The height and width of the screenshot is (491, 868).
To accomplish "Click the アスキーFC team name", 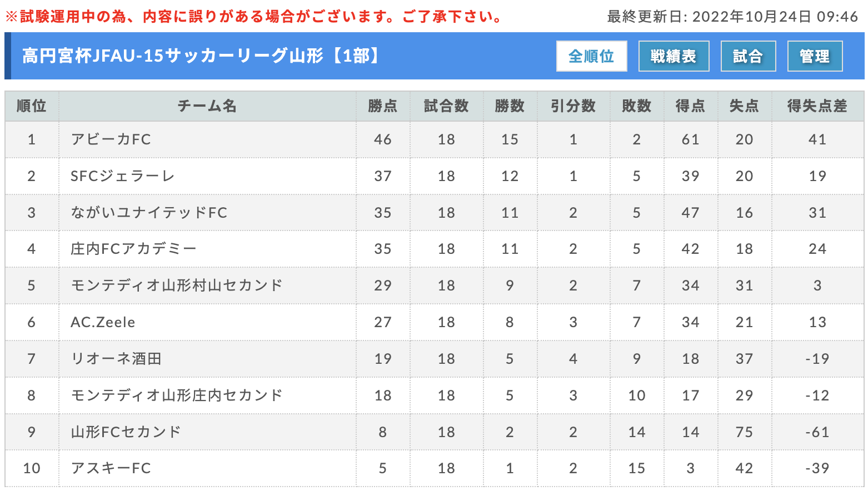I will point(111,468).
